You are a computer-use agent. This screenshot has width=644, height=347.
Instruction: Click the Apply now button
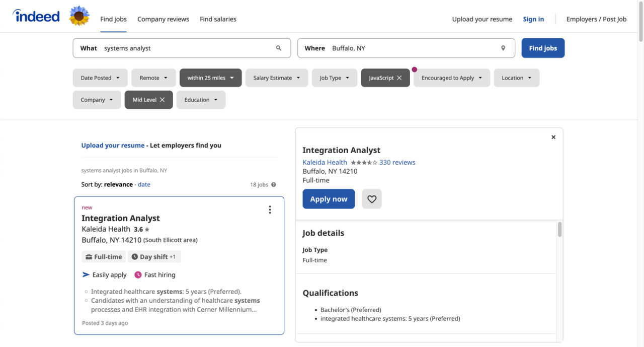coord(329,198)
